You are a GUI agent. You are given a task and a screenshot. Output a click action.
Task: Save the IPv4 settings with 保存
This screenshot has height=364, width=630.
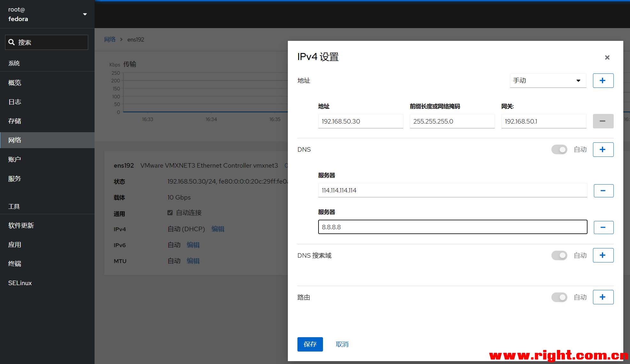point(310,344)
